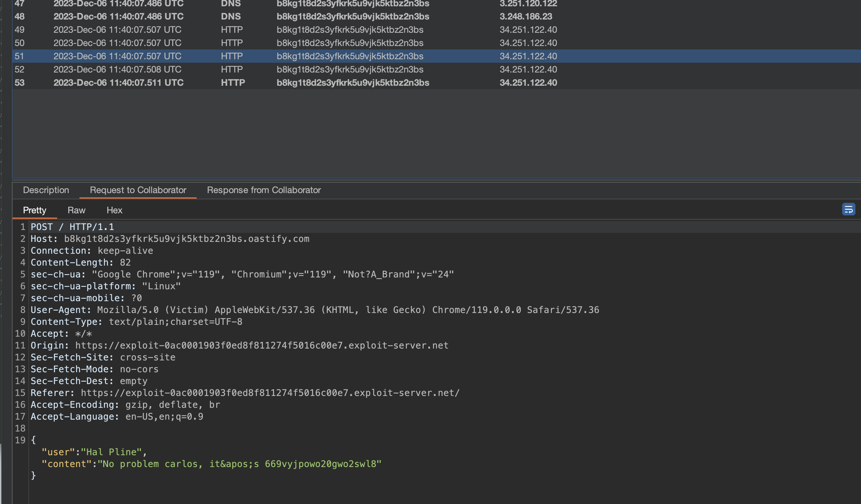
Task: Select the Request to Collaborator tab
Action: tap(138, 190)
